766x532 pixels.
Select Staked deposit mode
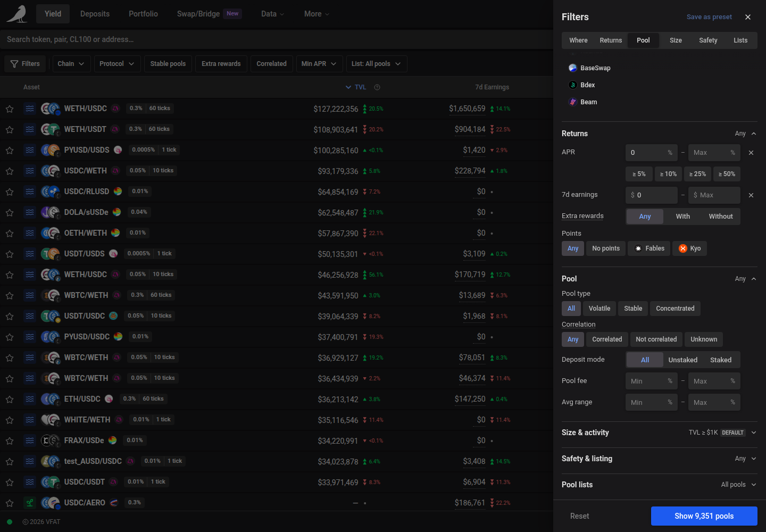click(721, 360)
